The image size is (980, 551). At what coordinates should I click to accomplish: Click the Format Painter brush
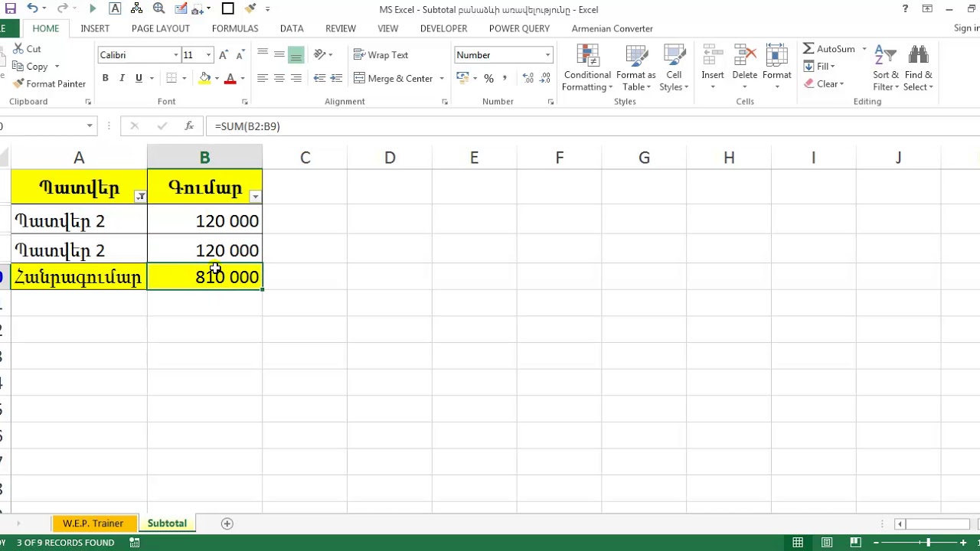pyautogui.click(x=50, y=84)
